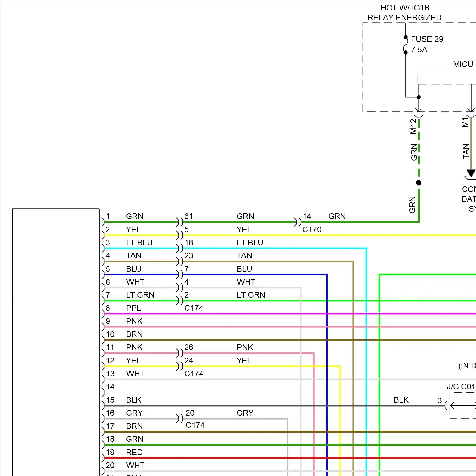Select the GRN label at pin 1
Image resolution: width=476 pixels, height=476 pixels.
(x=135, y=216)
